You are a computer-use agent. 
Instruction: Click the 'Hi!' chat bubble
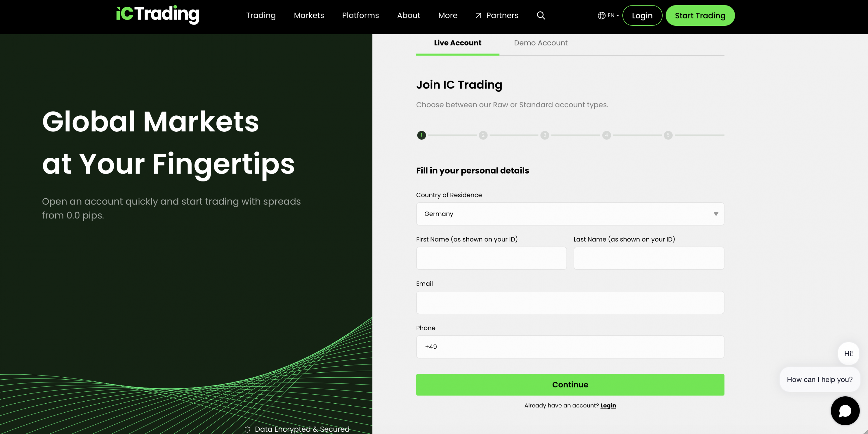click(x=848, y=354)
